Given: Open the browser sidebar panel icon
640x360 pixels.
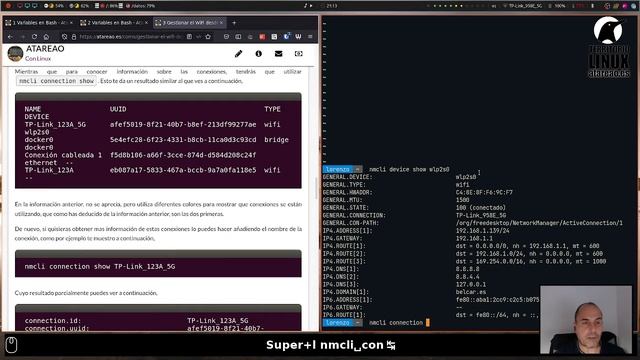Looking at the screenshot, I should [238, 37].
